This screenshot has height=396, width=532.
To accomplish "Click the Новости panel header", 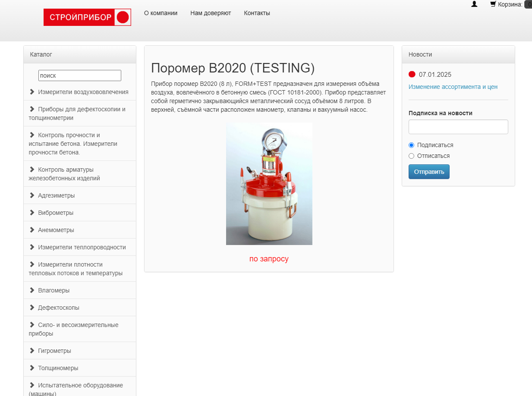I will [x=458, y=54].
